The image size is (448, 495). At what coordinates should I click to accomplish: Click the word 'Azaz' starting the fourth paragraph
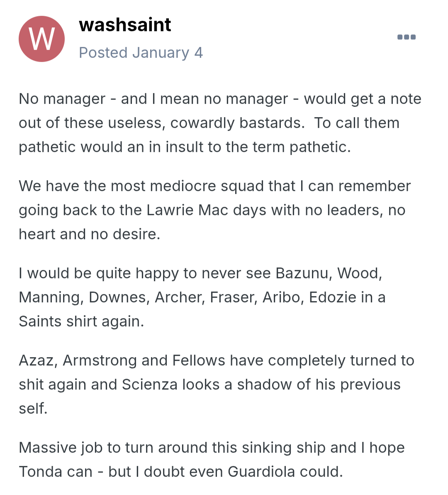click(37, 360)
